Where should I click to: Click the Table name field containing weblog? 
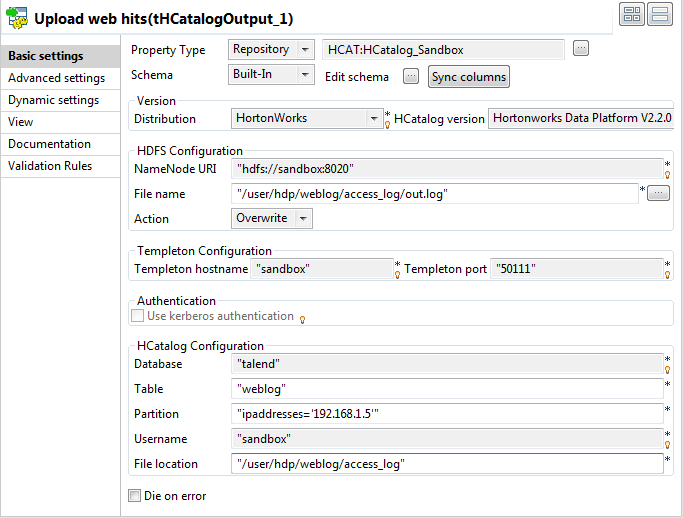coord(446,389)
